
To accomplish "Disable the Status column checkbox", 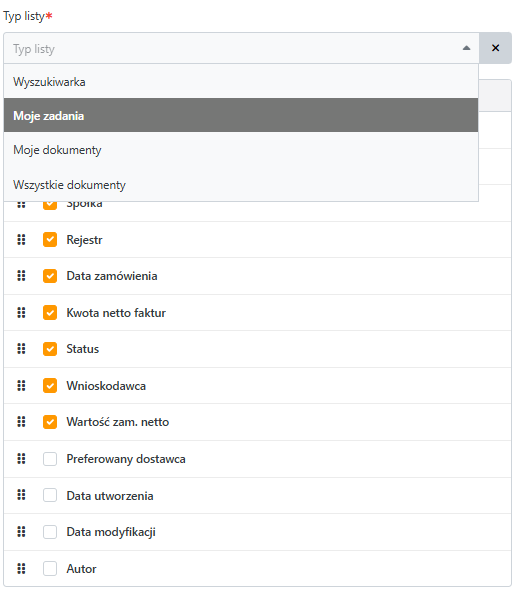I will coord(50,349).
